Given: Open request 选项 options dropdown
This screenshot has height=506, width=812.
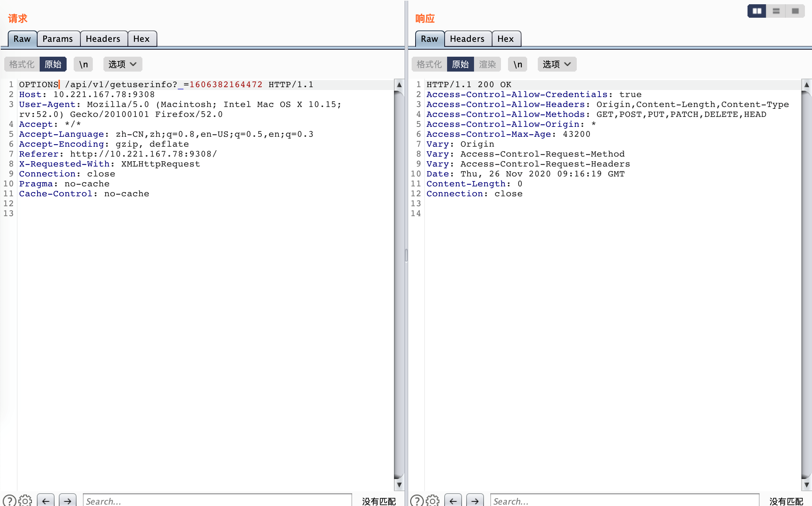Looking at the screenshot, I should coord(123,64).
